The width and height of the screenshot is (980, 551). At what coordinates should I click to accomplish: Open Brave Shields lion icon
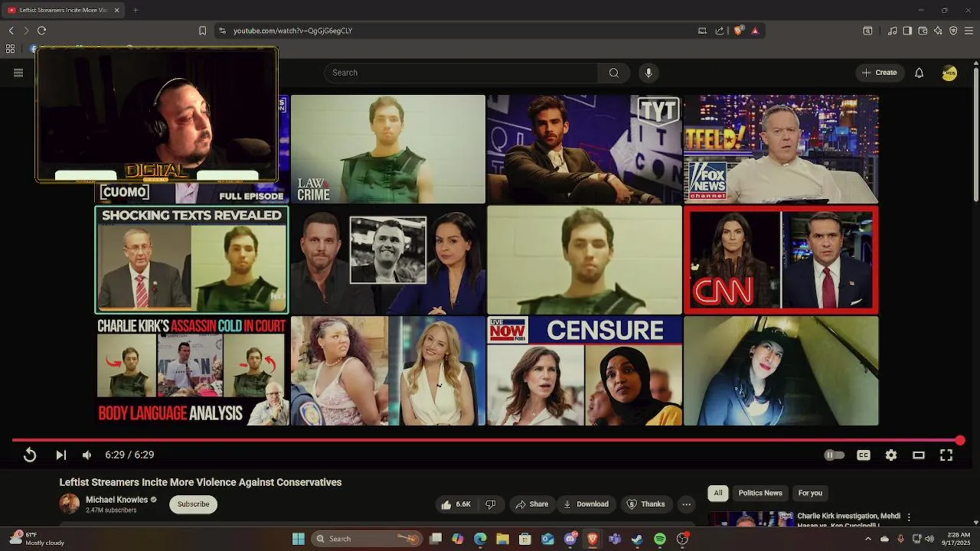pyautogui.click(x=738, y=31)
